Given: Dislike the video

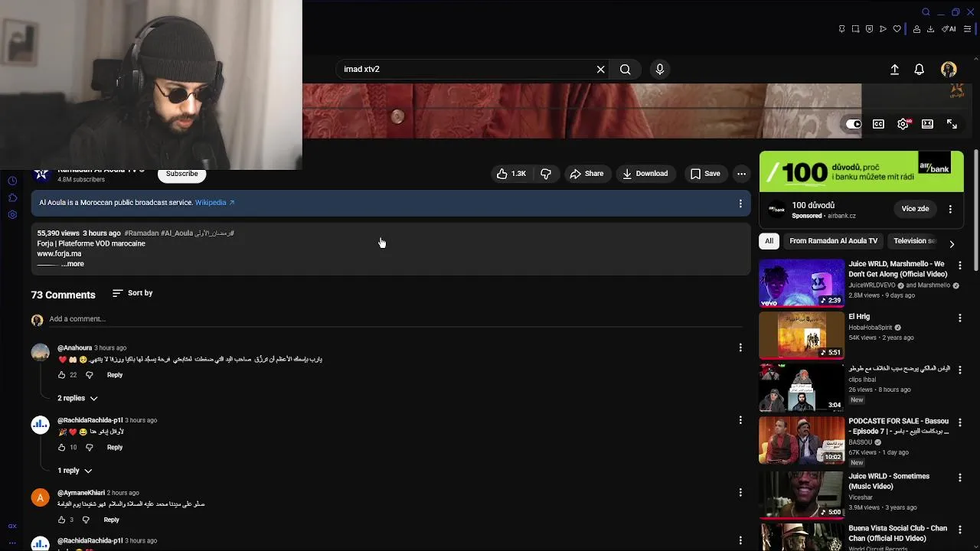Looking at the screenshot, I should click(x=546, y=174).
